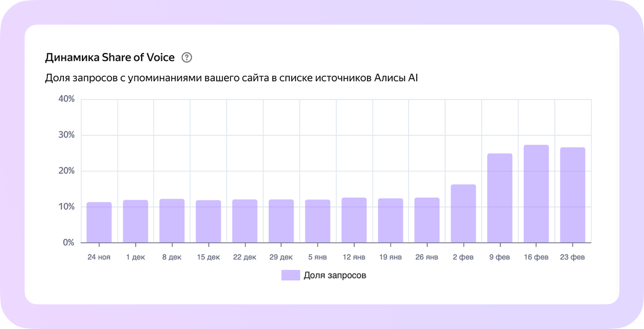This screenshot has width=644, height=329.
Task: Click the Динамика Share of Voice title
Action: coord(110,57)
